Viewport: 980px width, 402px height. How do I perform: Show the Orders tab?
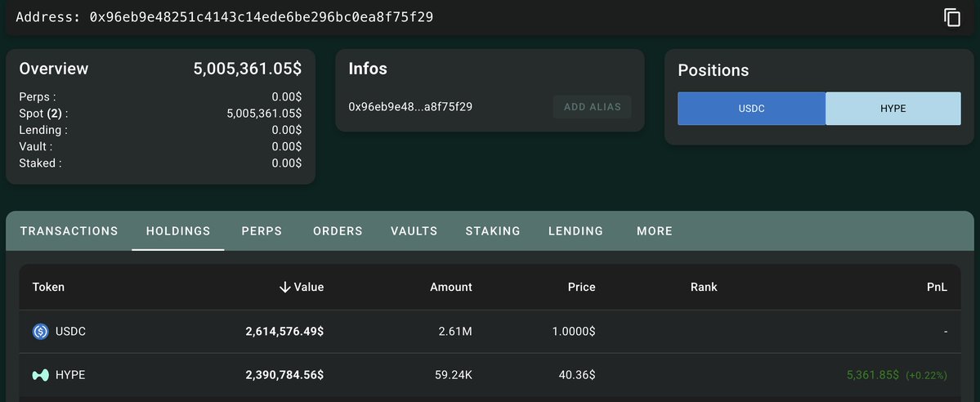(x=338, y=231)
